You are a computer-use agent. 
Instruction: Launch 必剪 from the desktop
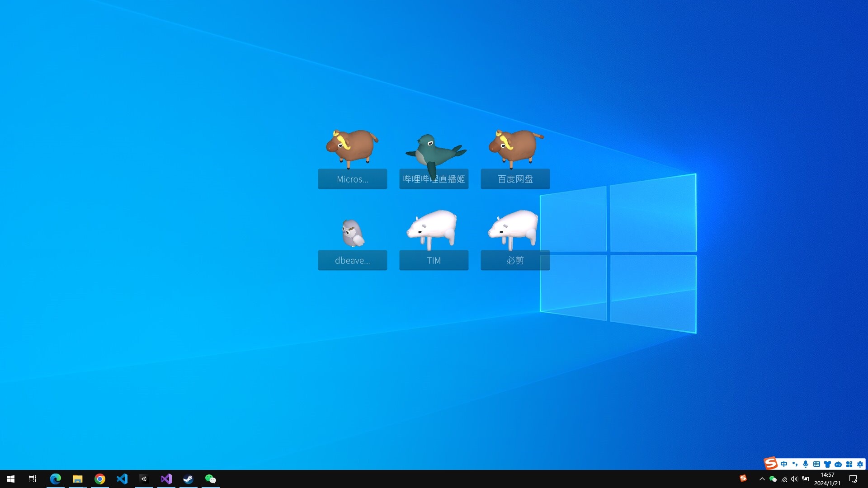(x=515, y=239)
